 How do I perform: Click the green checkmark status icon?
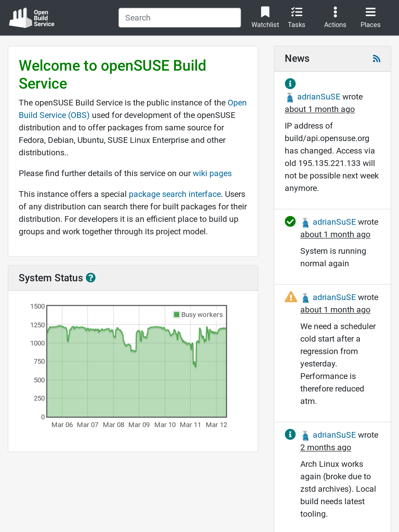[290, 222]
